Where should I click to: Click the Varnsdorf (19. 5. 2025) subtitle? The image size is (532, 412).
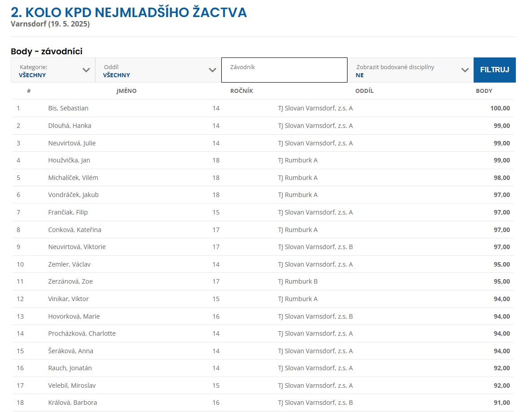pos(50,24)
